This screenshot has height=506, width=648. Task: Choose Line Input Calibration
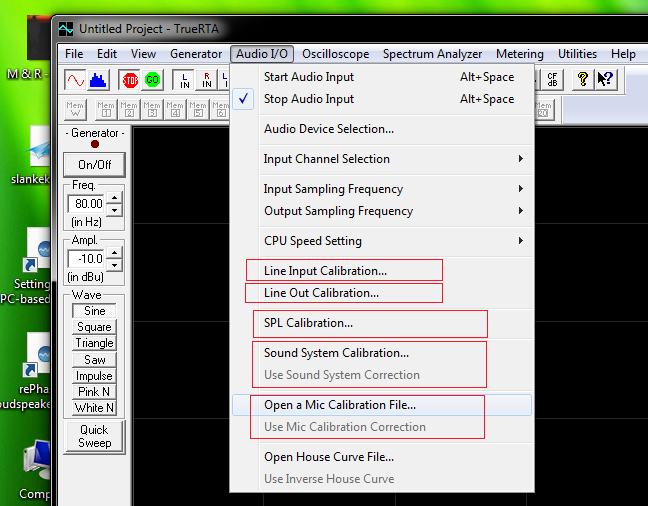(x=382, y=271)
